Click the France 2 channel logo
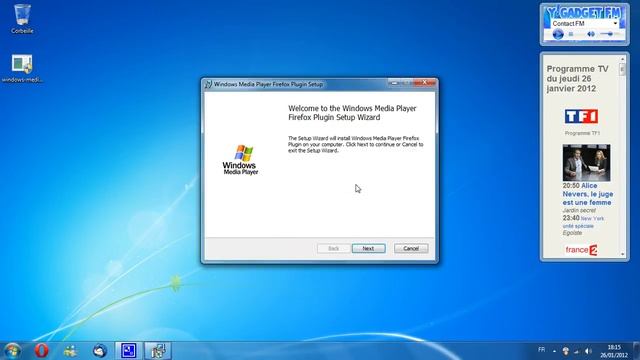The height and width of the screenshot is (360, 640). (x=581, y=250)
